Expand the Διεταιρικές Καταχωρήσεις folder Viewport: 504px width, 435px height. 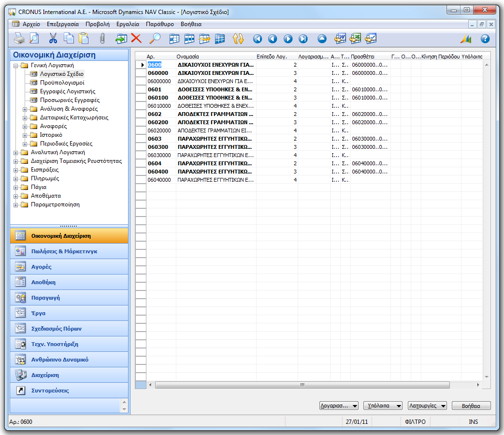25,118
